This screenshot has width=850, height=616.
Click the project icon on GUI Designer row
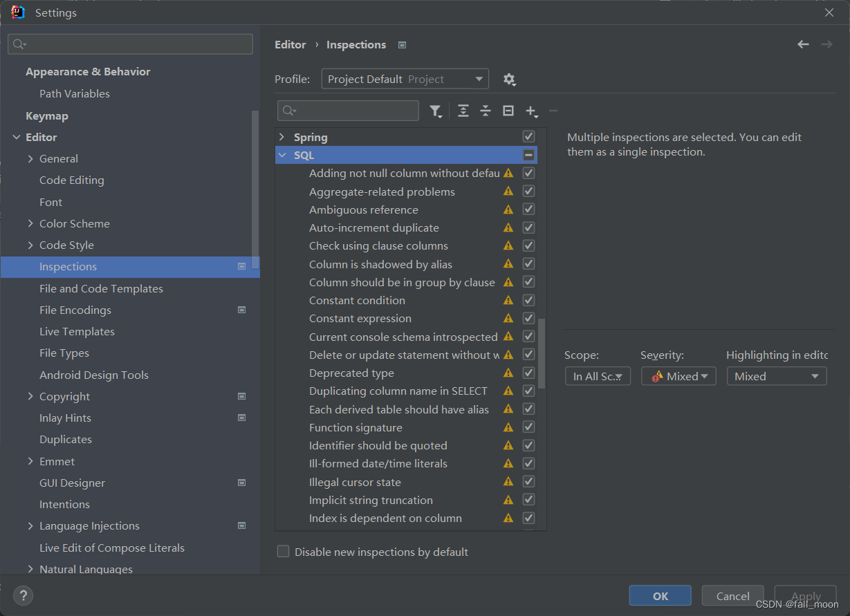point(241,483)
